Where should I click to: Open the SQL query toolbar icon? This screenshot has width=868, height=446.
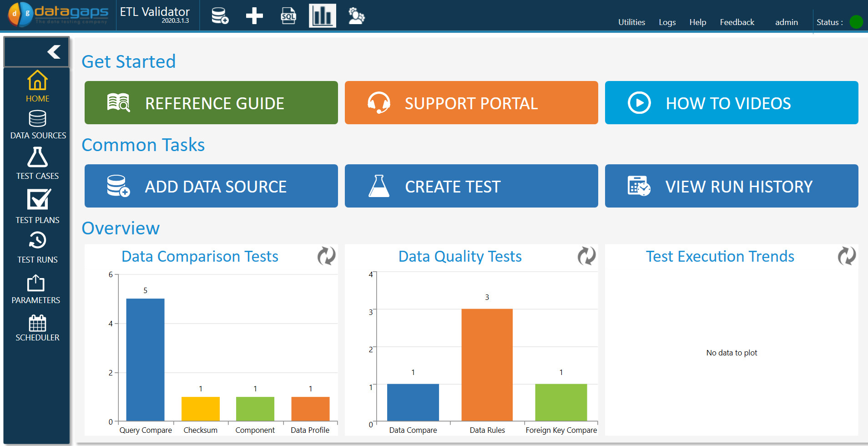(288, 15)
